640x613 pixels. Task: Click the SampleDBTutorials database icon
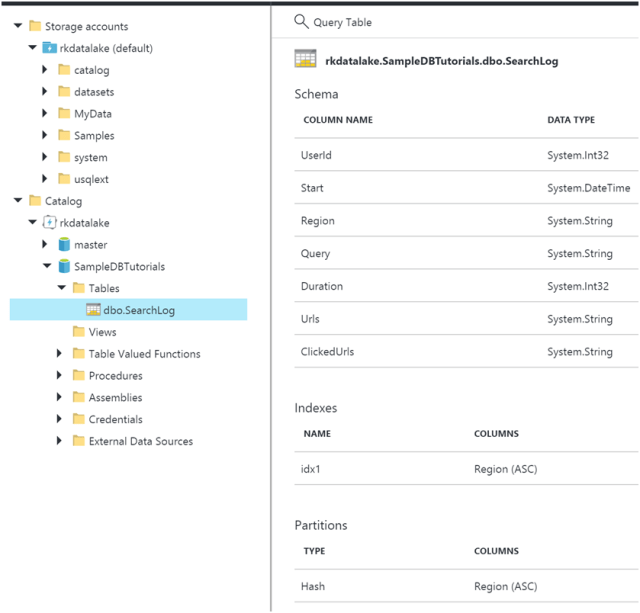coord(64,266)
